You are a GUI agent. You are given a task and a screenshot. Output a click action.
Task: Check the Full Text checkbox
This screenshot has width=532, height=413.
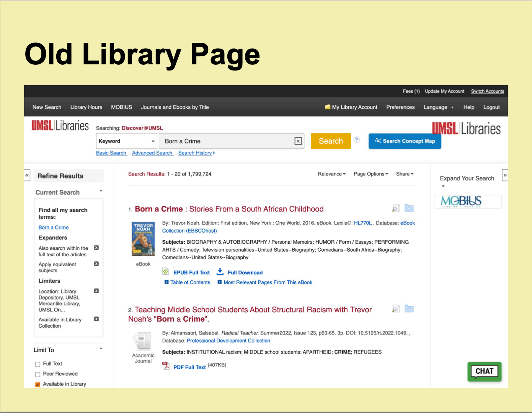pos(38,364)
